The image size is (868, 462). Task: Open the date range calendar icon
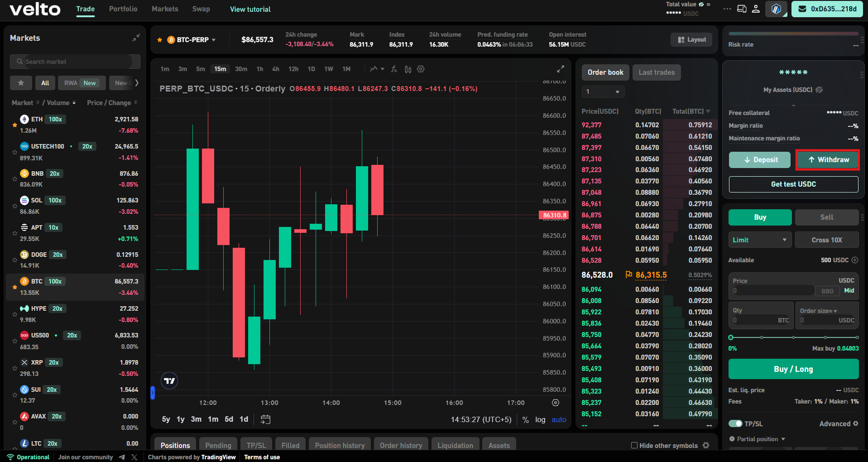(x=265, y=419)
